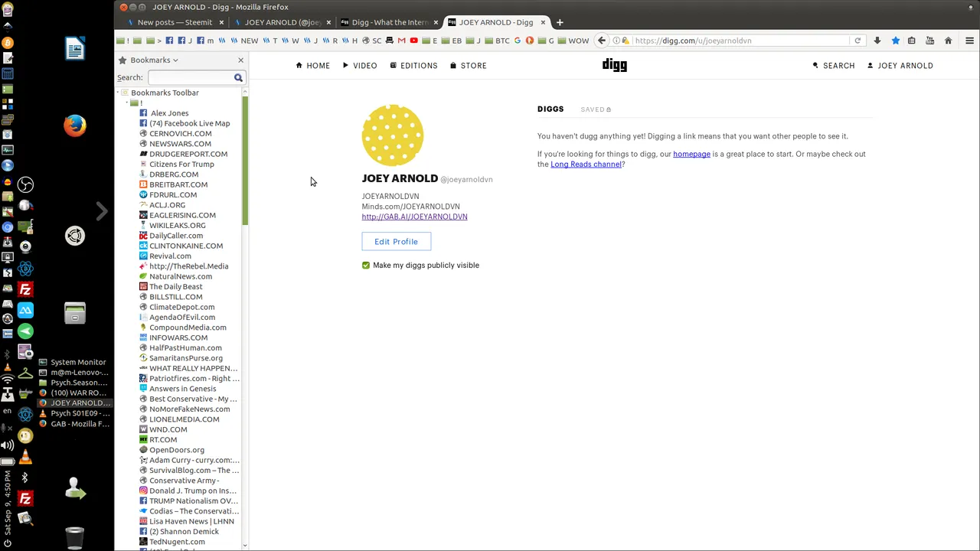Open VIDEO in Digg navigation

[360, 66]
